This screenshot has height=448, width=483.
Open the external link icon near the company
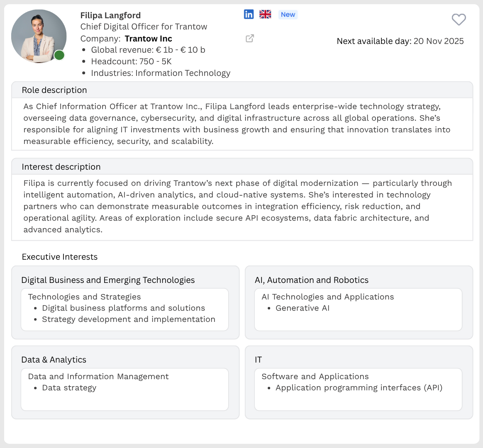click(249, 38)
